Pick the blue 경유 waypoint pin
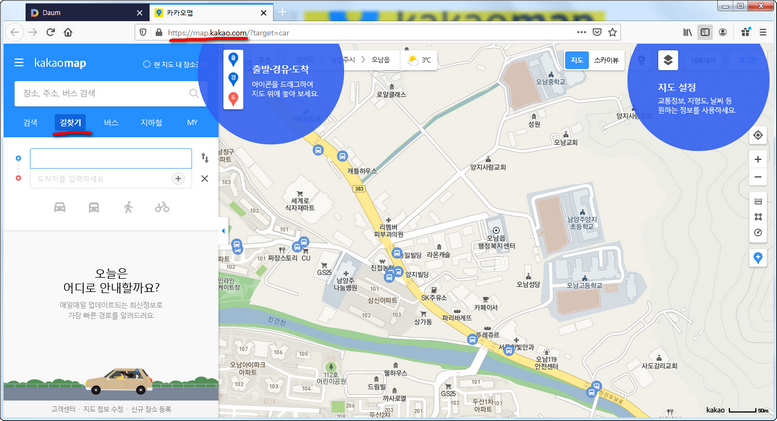 tap(233, 79)
